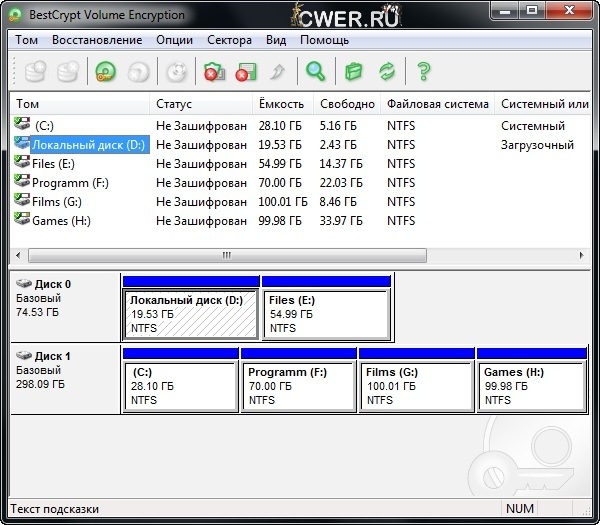Select the Games (H:) partition block on Диск 1
This screenshot has width=600, height=525.
coord(531,385)
